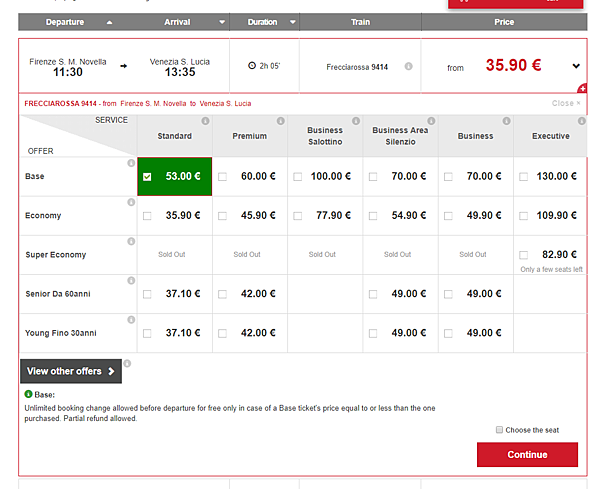Click Firenze S. M. Novella station name
Viewport: 600px width, 489px height.
pyautogui.click(x=68, y=62)
